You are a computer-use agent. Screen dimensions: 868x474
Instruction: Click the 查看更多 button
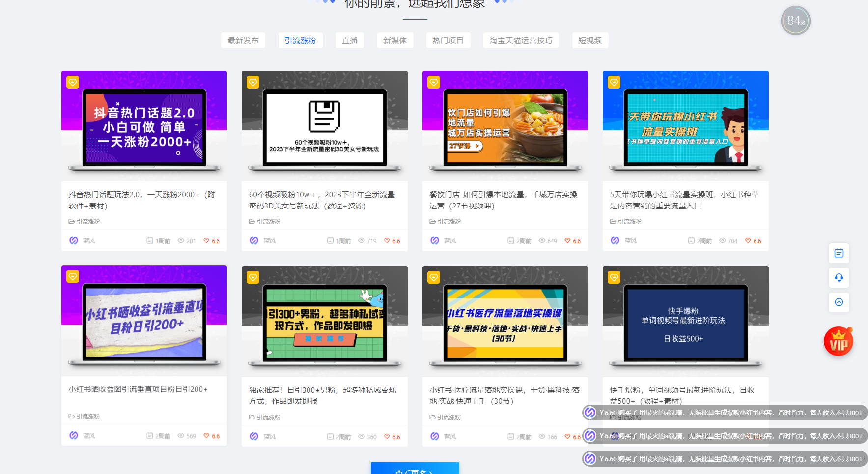[x=415, y=468]
